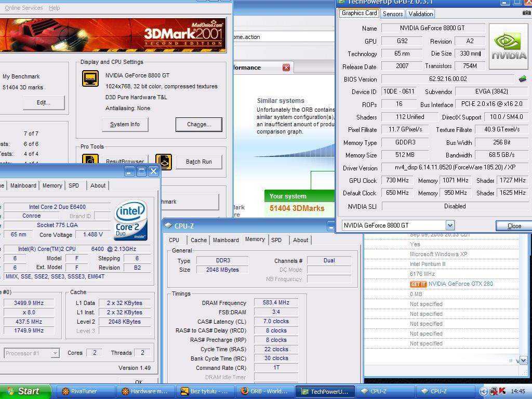
Task: Open About tab in the CPU-Z memory window
Action: tap(301, 240)
